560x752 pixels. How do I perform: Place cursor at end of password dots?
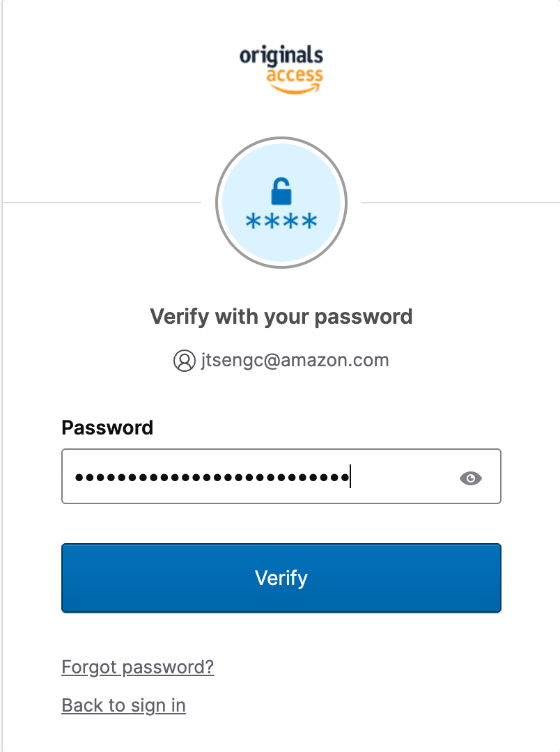350,476
